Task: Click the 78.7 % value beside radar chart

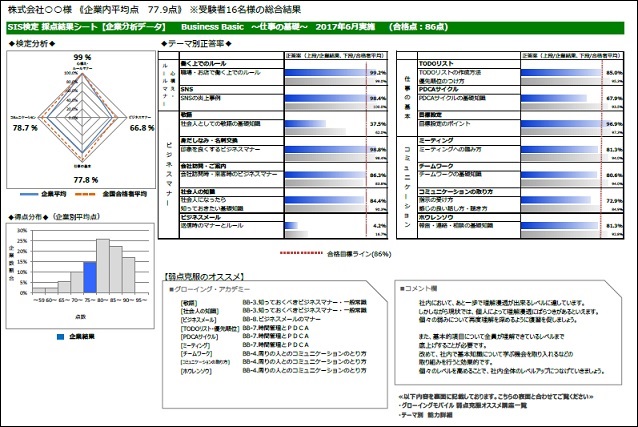Action: 25,128
